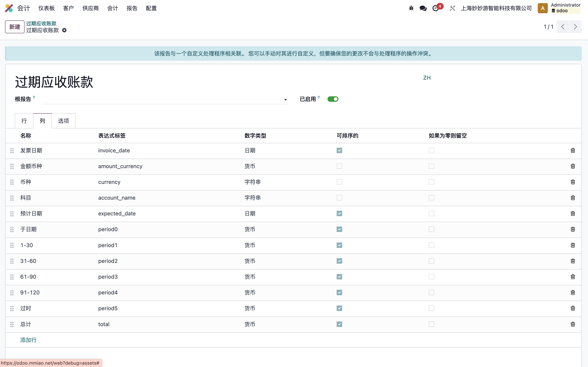Delete the 总计 column row
Screen dimensions: 588x367
(573, 324)
